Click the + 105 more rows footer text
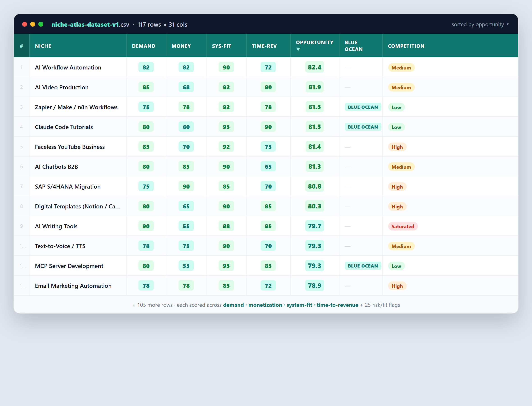Image resolution: width=532 pixels, height=406 pixels. (152, 305)
